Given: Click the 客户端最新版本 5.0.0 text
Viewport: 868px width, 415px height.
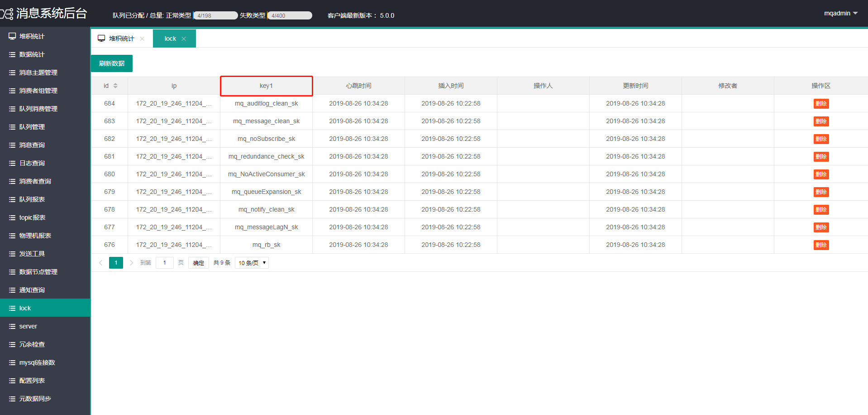Looking at the screenshot, I should pos(361,15).
